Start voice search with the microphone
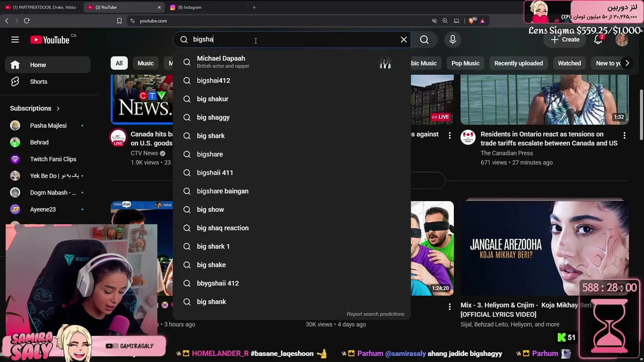 (453, 40)
